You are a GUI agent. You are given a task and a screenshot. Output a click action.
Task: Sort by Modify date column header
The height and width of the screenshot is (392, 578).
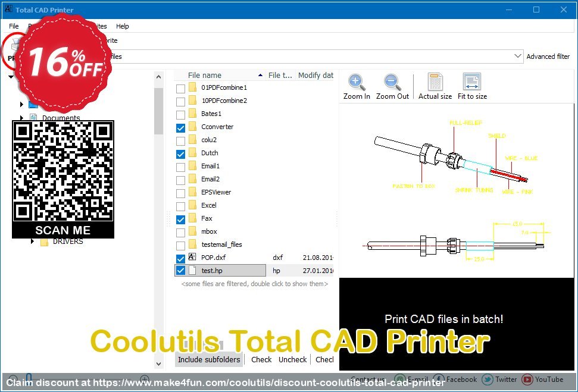click(315, 75)
